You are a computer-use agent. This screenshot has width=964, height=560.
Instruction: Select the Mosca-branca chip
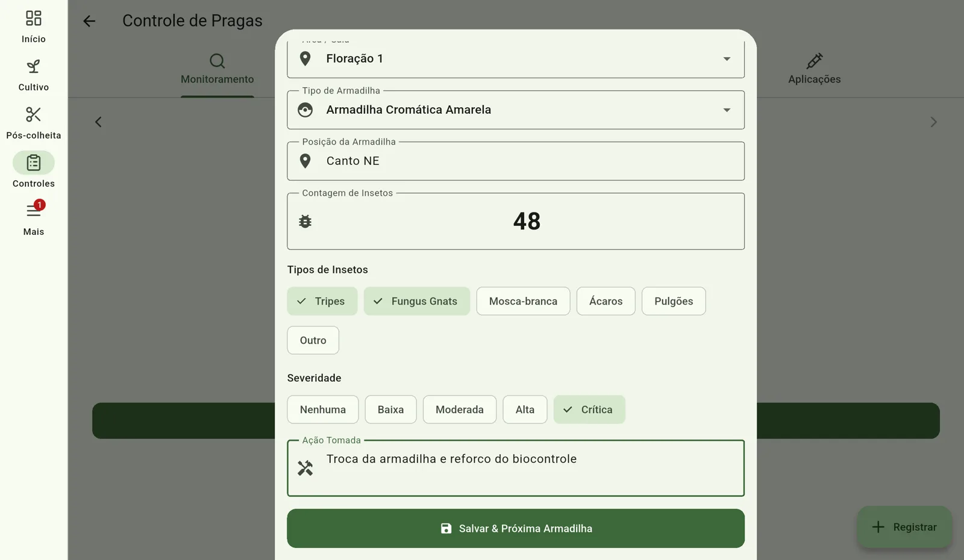click(523, 301)
